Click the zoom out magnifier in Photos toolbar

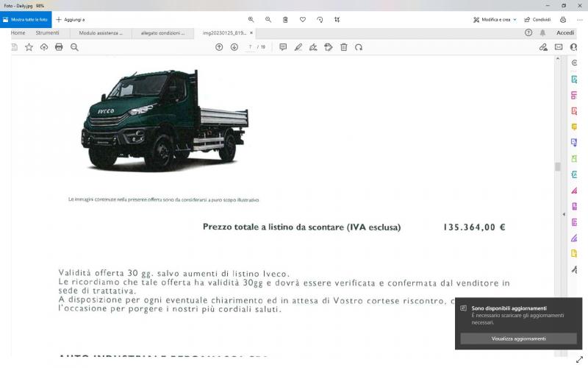pos(268,20)
